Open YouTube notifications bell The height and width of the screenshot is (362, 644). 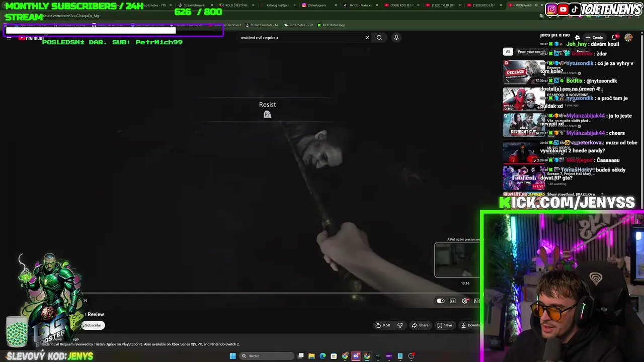[x=615, y=38]
